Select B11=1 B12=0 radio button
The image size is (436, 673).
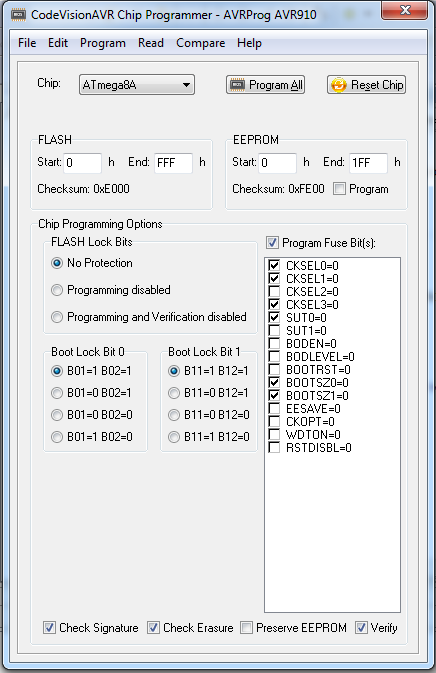coord(173,437)
